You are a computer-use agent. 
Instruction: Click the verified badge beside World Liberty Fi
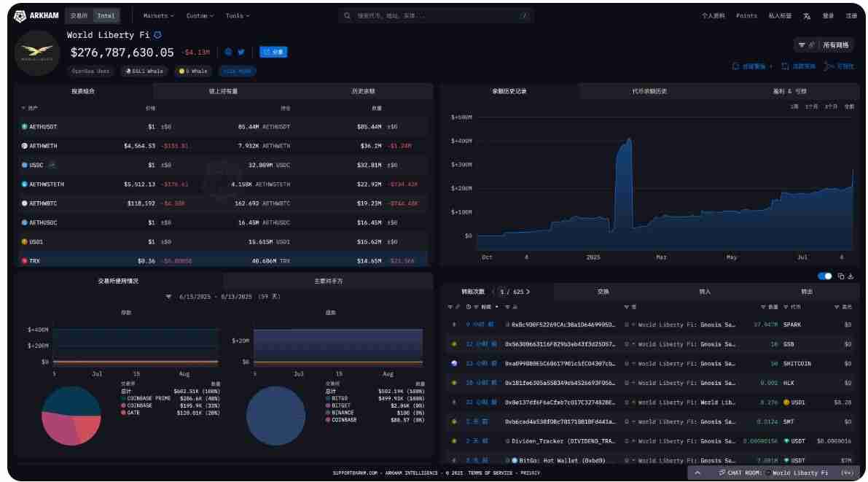pyautogui.click(x=158, y=35)
